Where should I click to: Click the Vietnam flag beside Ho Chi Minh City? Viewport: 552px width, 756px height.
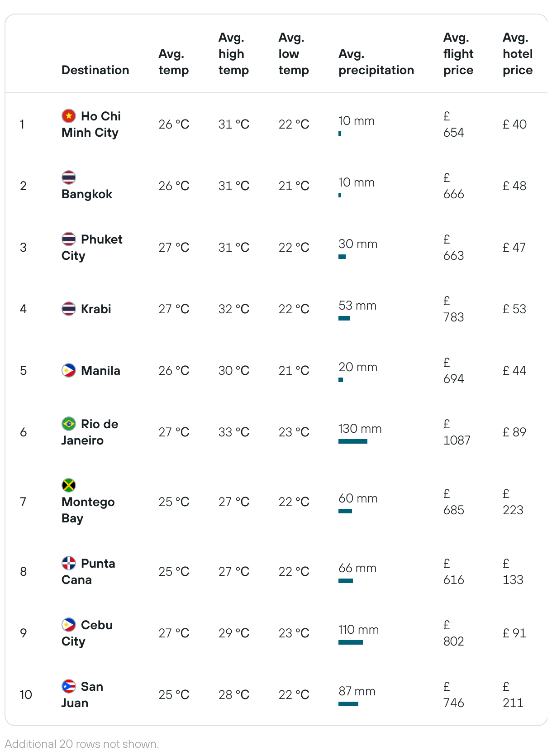(x=69, y=116)
